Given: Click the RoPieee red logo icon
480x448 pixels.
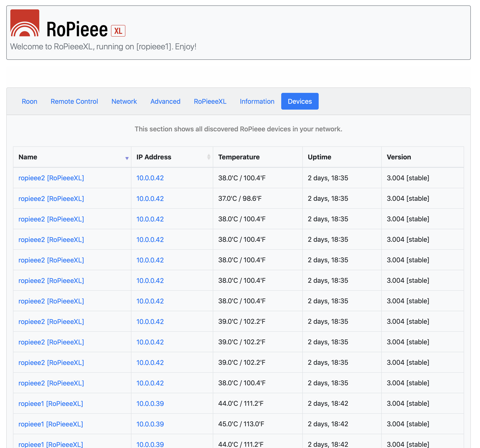Looking at the screenshot, I should pos(25,23).
